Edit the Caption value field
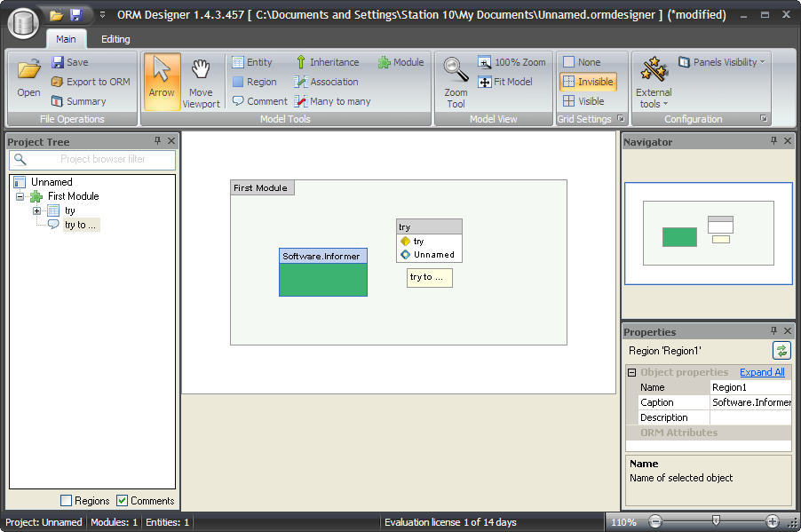This screenshot has height=532, width=801. pos(750,402)
